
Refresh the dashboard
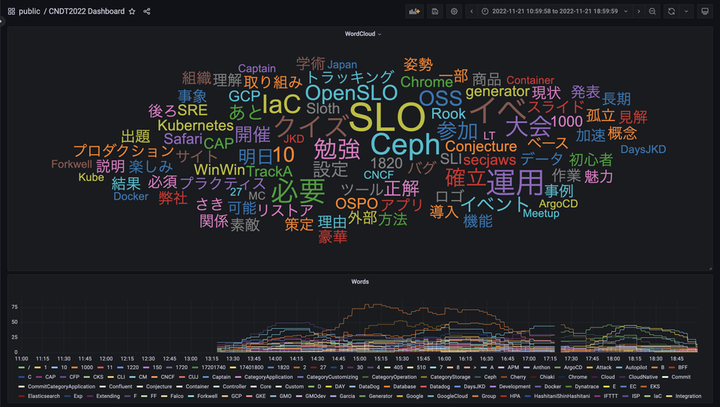pos(671,11)
